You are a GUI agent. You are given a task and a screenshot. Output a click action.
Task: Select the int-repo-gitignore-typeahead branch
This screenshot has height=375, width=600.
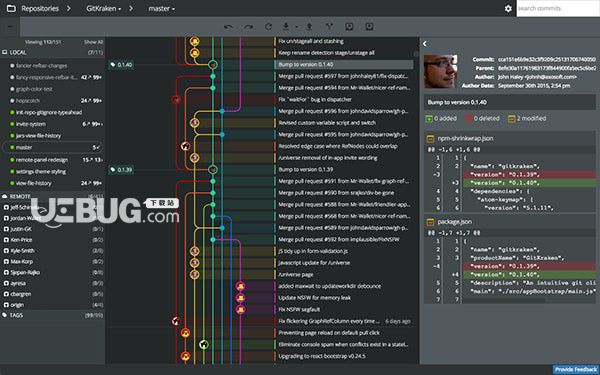(x=52, y=112)
